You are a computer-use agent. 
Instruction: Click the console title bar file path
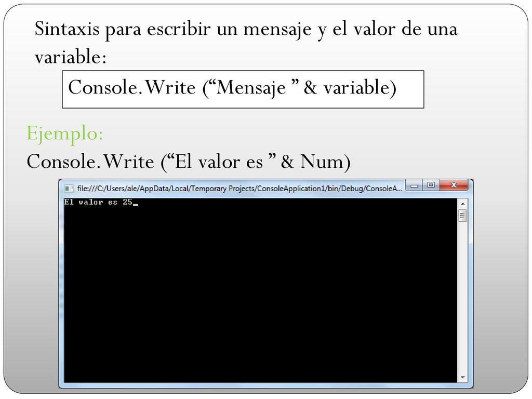point(240,188)
